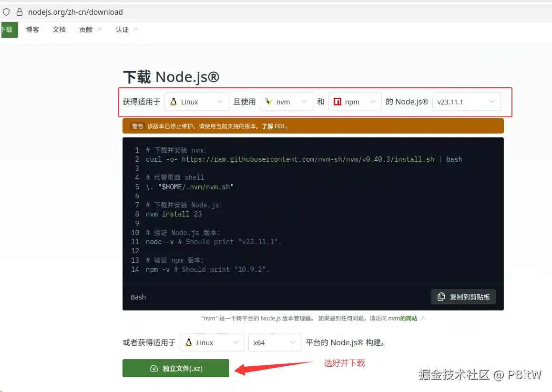Open the 博客 navigation tab
The height and width of the screenshot is (392, 552).
[x=32, y=30]
